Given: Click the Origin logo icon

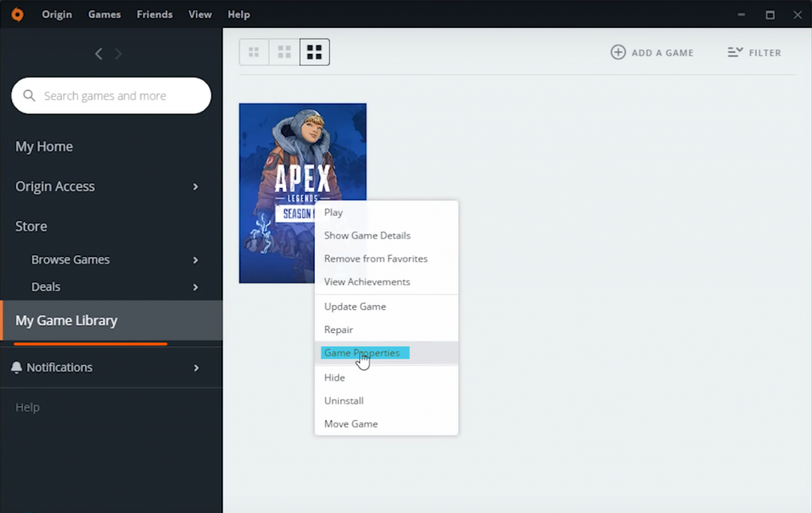Looking at the screenshot, I should coord(17,13).
